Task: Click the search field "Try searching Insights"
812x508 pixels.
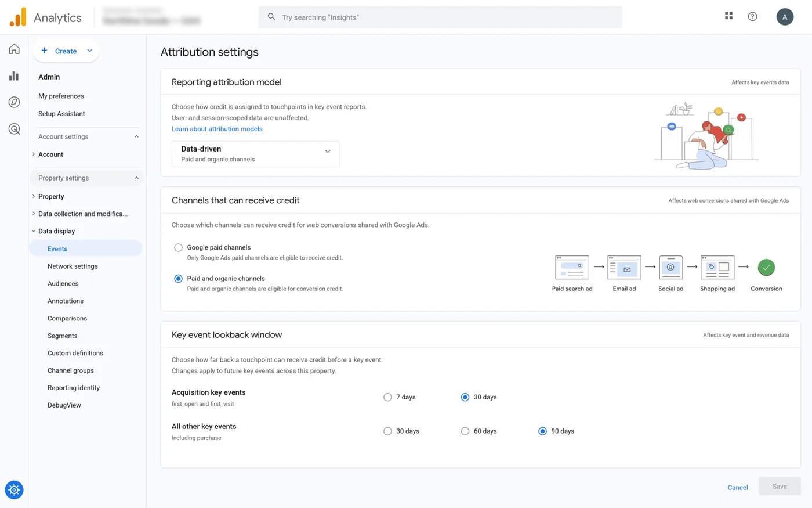Action: (440, 17)
